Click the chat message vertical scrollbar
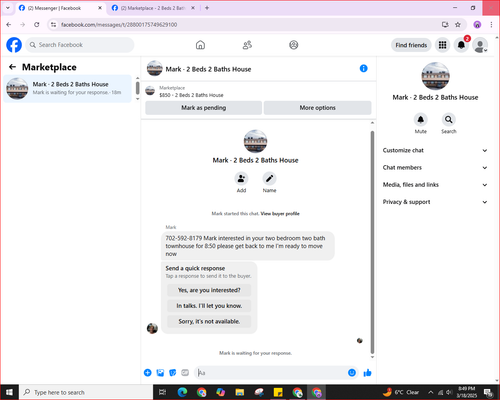The height and width of the screenshot is (400, 500). coord(372,242)
